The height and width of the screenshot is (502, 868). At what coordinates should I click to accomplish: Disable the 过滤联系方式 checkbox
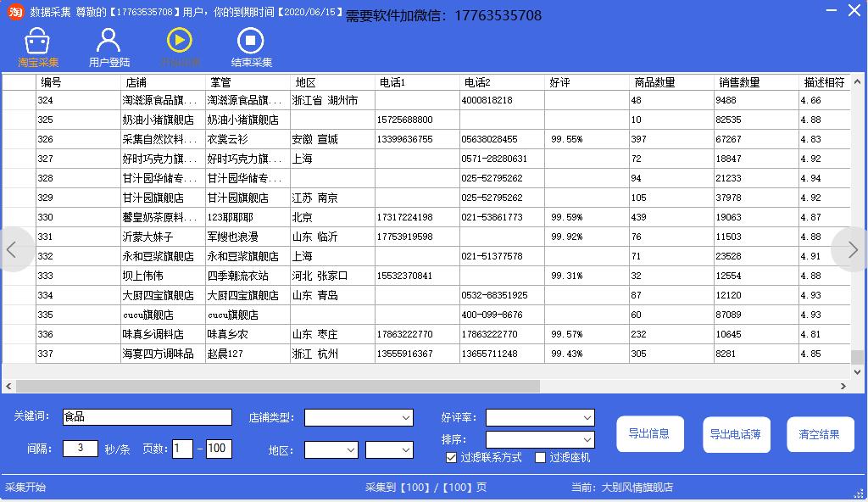click(x=452, y=458)
